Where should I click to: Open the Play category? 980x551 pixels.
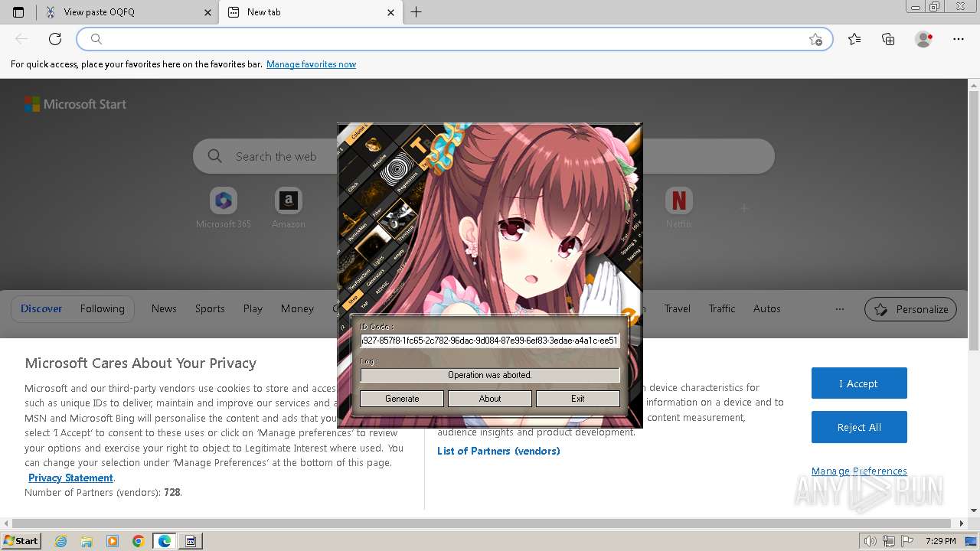[x=253, y=309]
